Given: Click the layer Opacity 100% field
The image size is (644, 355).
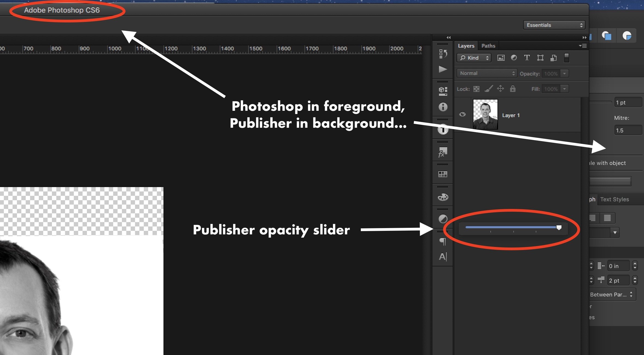Looking at the screenshot, I should 551,74.
